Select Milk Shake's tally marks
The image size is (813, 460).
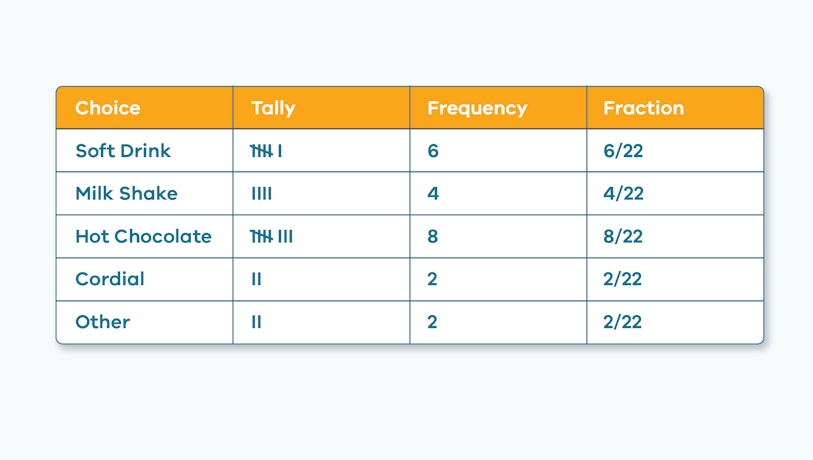pyautogui.click(x=262, y=194)
